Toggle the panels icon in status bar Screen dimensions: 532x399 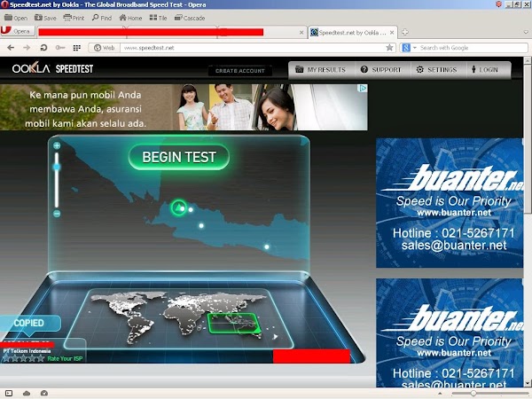pyautogui.click(x=9, y=394)
